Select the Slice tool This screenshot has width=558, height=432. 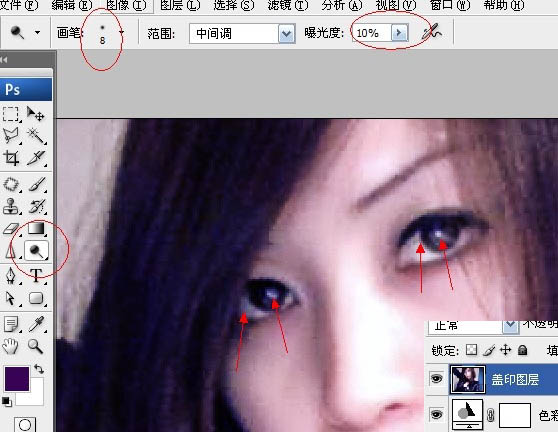point(36,158)
